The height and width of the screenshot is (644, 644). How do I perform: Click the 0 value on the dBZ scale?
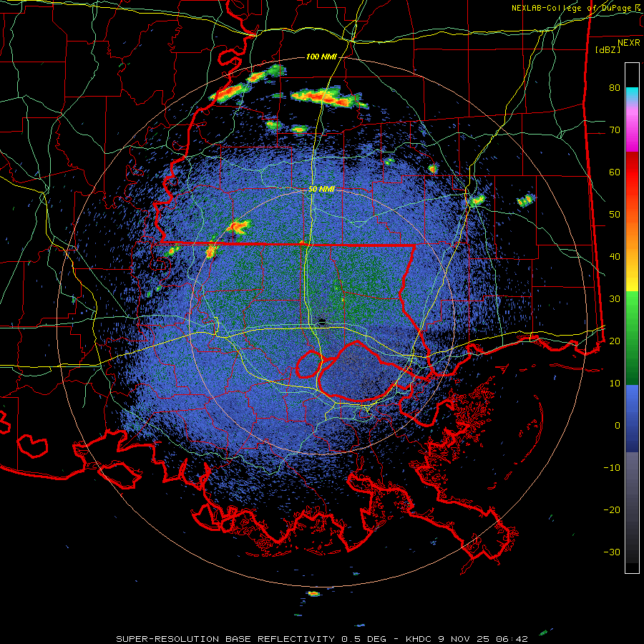[x=618, y=426]
